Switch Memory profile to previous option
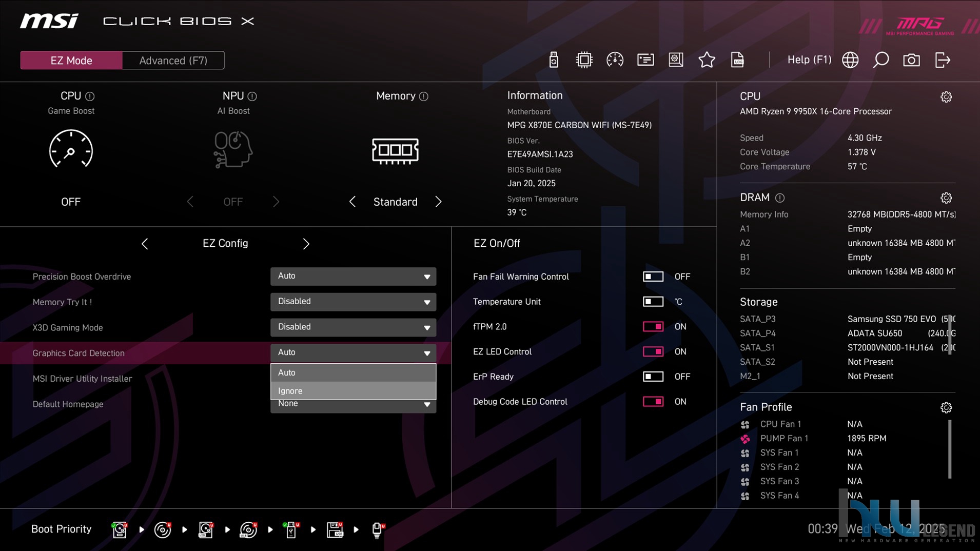The image size is (980, 551). click(x=352, y=202)
